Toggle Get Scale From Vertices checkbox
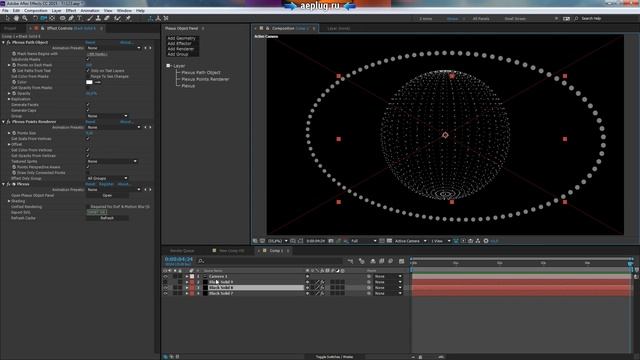Screen dimensions: 640x360 pos(88,139)
